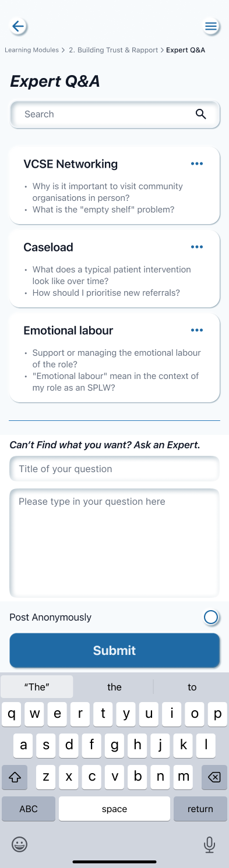Go to Learning Modules breadcrumb
The height and width of the screenshot is (868, 229).
pyautogui.click(x=31, y=50)
